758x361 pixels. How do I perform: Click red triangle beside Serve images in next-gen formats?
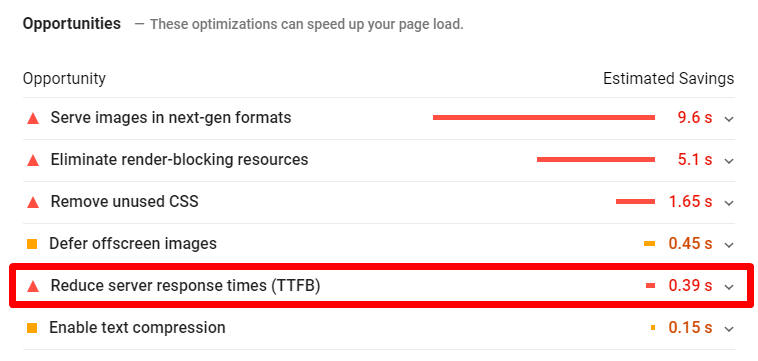click(33, 118)
